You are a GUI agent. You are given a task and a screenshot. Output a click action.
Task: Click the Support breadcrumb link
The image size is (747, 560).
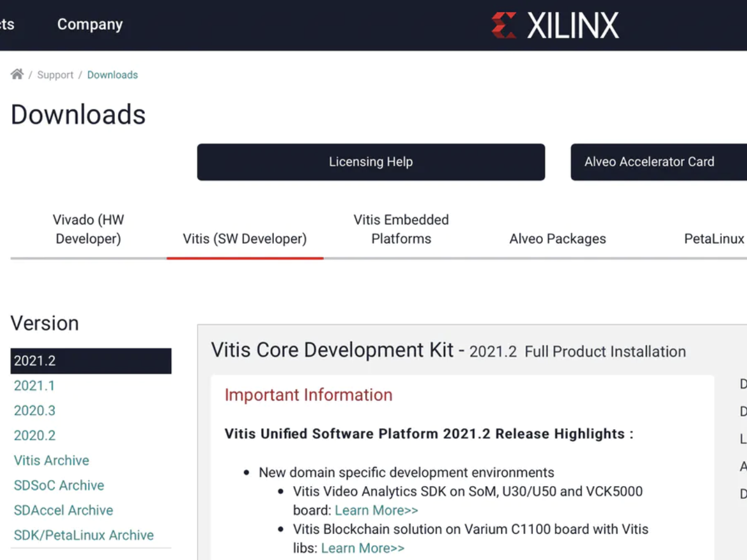(55, 74)
